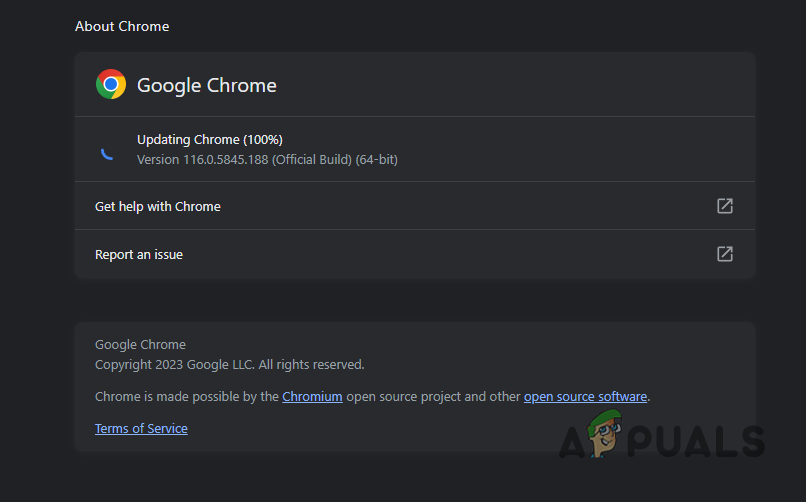The width and height of the screenshot is (806, 502).
Task: Click Google Chrome text above the copyright
Action: 140,345
